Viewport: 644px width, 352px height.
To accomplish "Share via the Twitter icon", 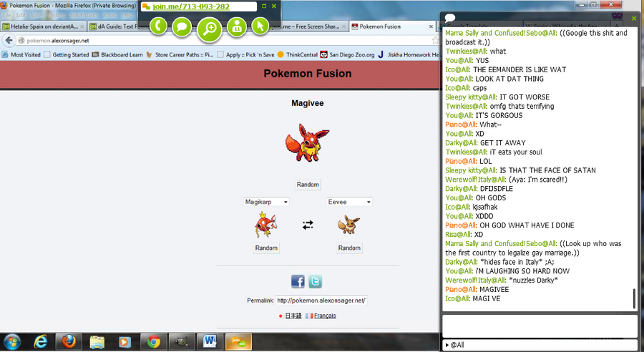I will (x=315, y=281).
